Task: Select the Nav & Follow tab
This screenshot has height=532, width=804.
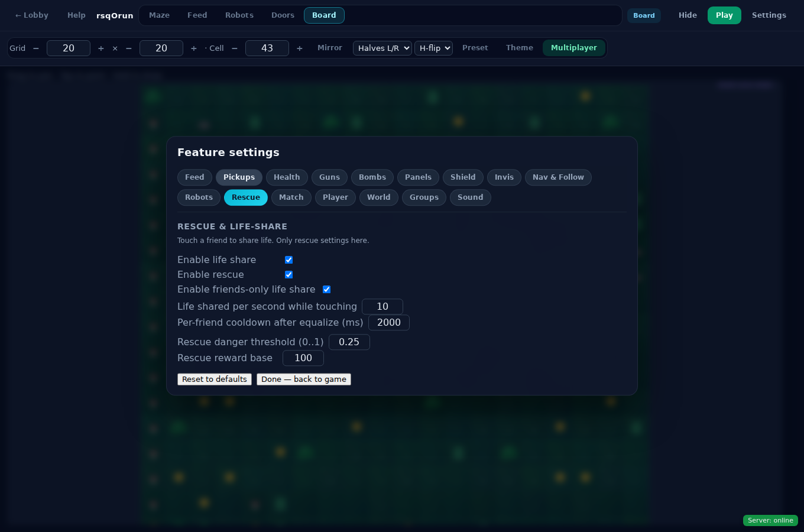Action: 558,177
